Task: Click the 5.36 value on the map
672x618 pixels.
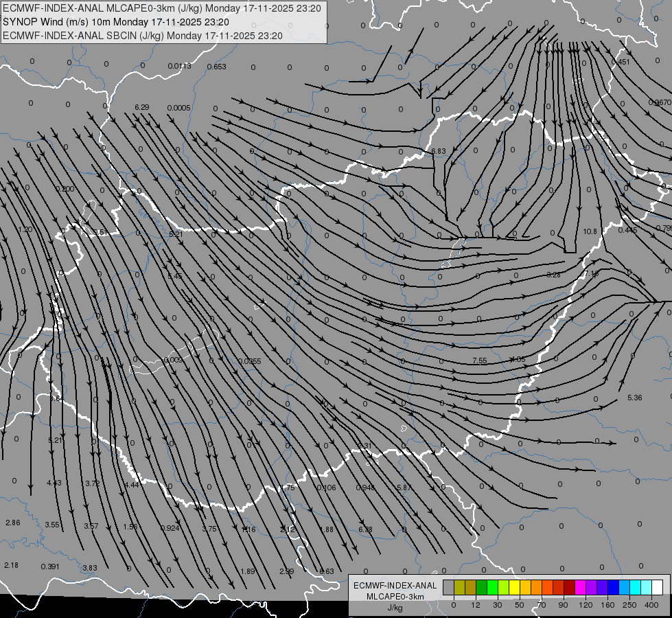Action: 635,398
